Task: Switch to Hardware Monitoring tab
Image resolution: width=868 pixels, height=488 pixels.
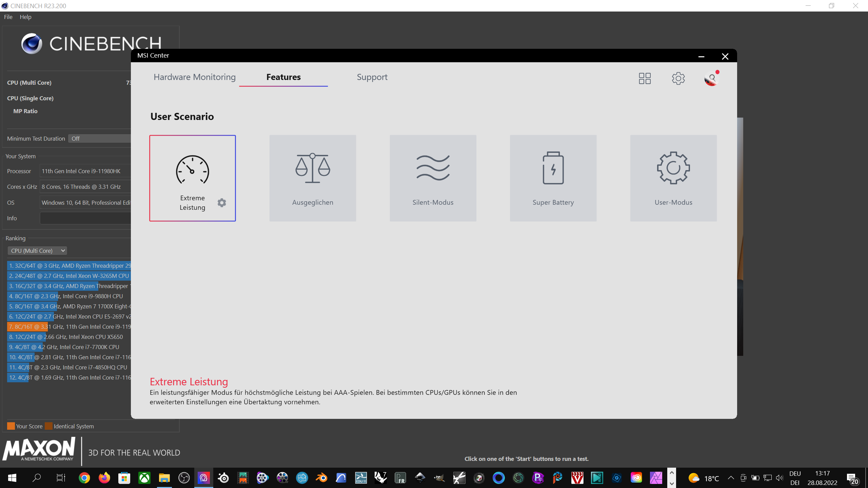Action: click(194, 77)
